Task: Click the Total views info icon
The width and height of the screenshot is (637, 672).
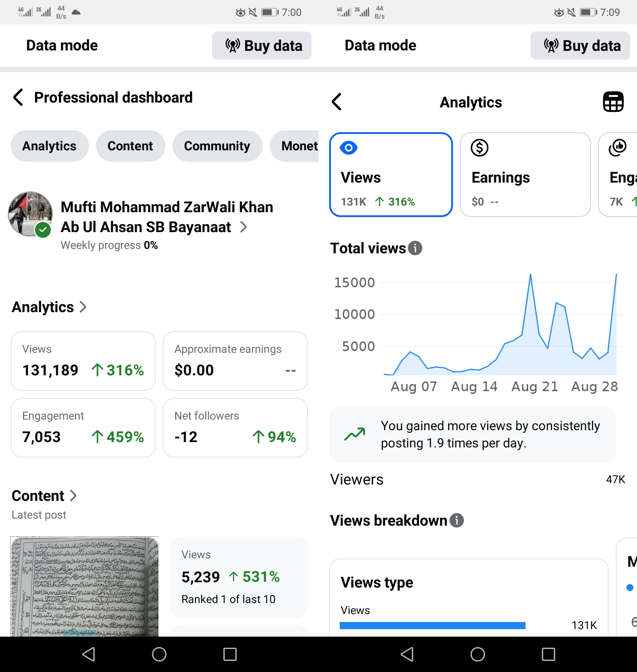Action: (x=415, y=248)
